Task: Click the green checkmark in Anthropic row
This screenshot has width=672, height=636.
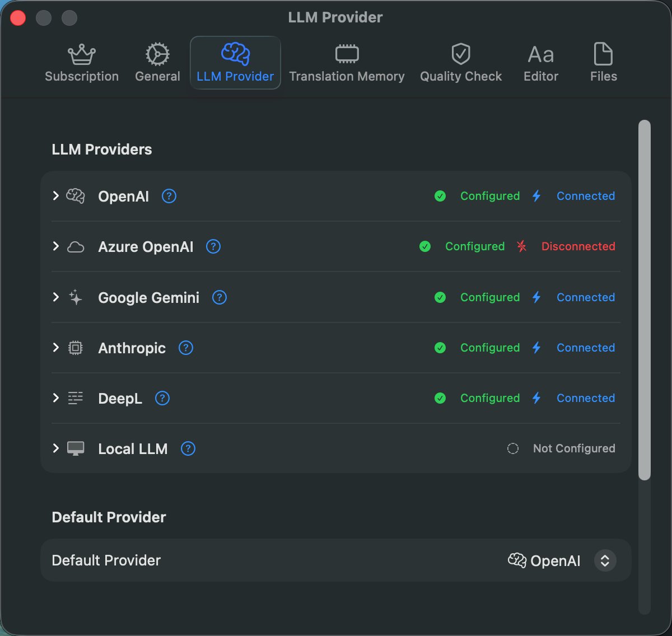Action: (x=440, y=348)
